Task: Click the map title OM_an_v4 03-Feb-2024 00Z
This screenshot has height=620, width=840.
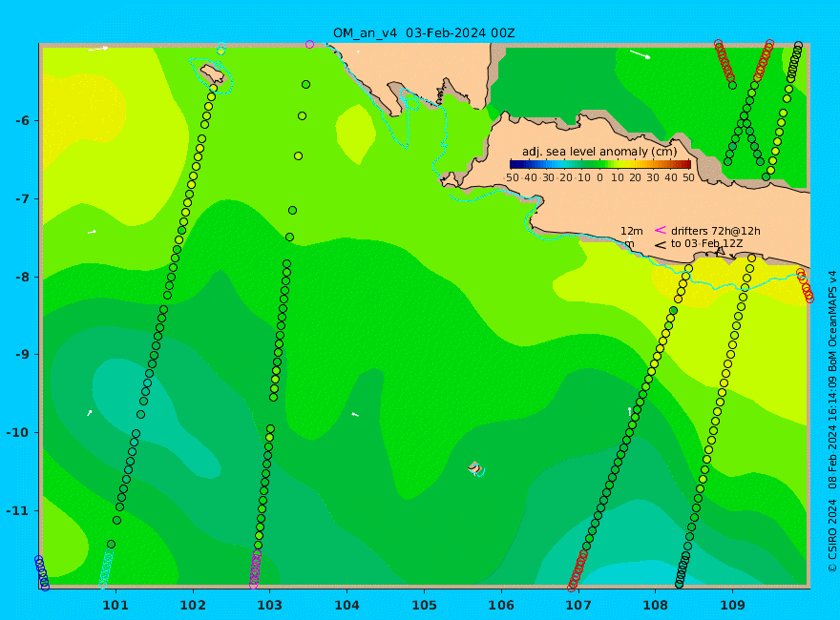Action: coord(424,33)
